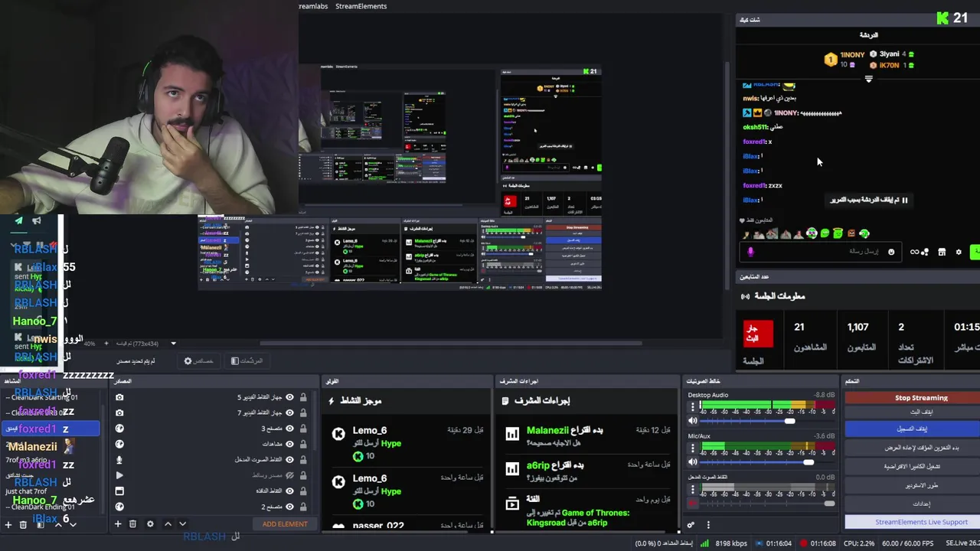Unlock video capture device 5 with its lock icon

point(303,397)
